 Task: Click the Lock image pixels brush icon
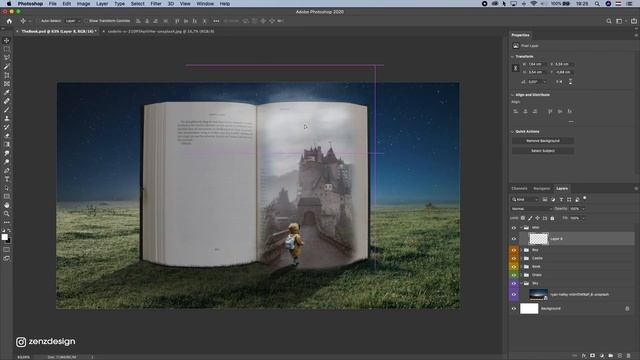pyautogui.click(x=530, y=218)
